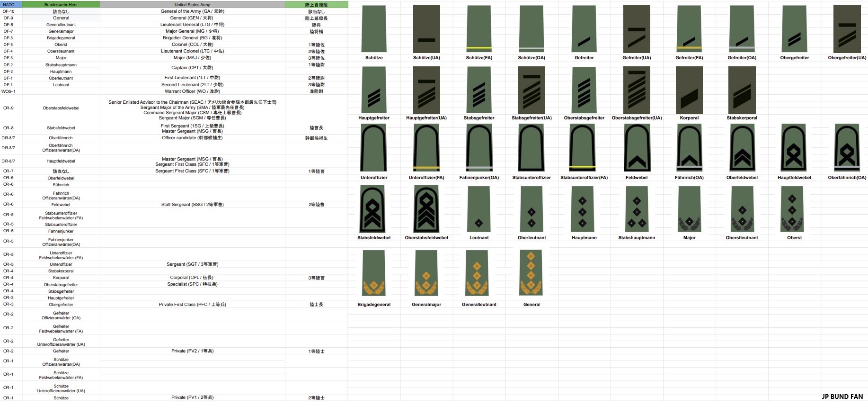Select the Schütze(OA) insignia with silver stripe
The height and width of the screenshot is (406, 868).
click(x=531, y=29)
